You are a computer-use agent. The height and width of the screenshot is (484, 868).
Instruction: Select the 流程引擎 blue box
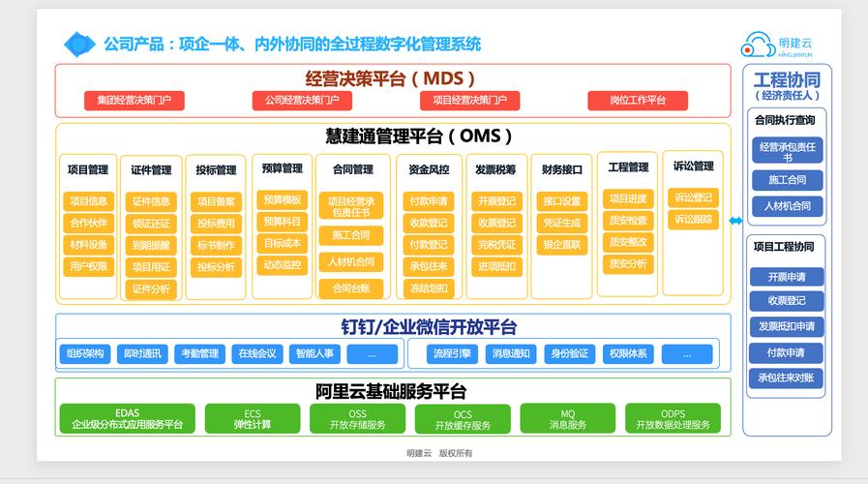click(452, 354)
